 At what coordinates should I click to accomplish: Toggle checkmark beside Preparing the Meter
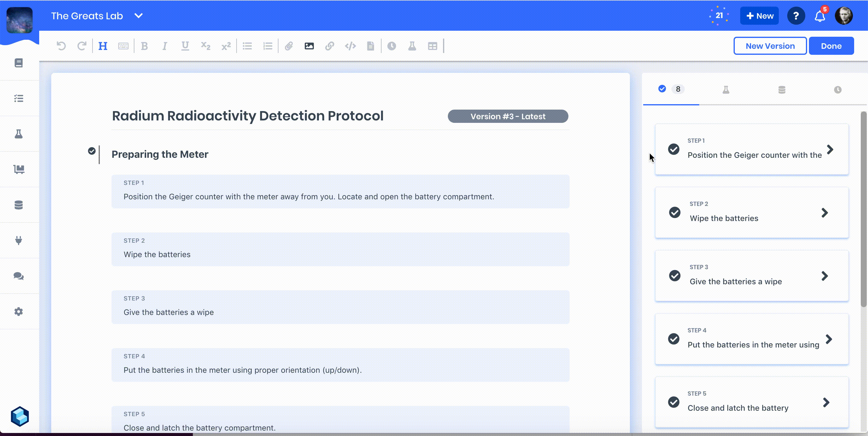point(92,151)
